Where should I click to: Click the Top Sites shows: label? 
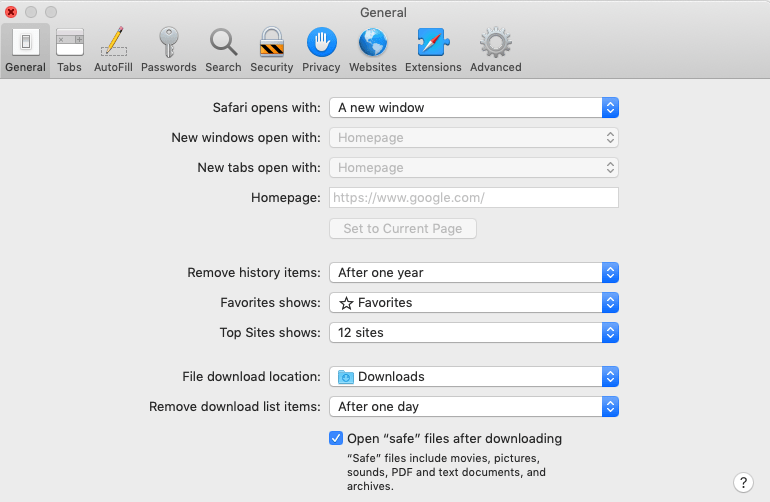point(270,333)
